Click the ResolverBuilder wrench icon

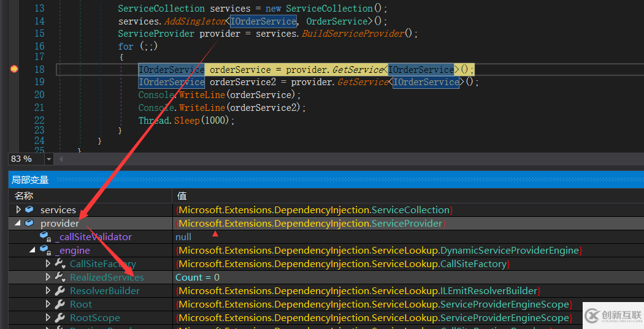(x=60, y=291)
